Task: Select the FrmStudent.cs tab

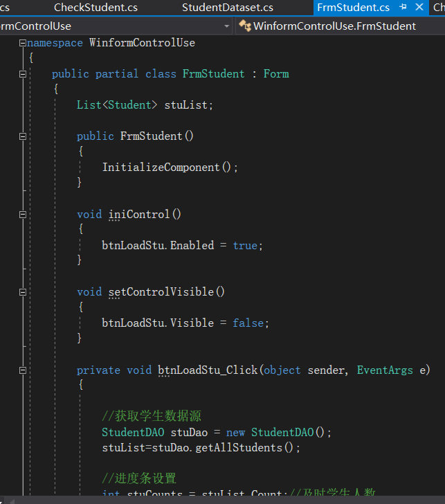Action: tap(353, 7)
